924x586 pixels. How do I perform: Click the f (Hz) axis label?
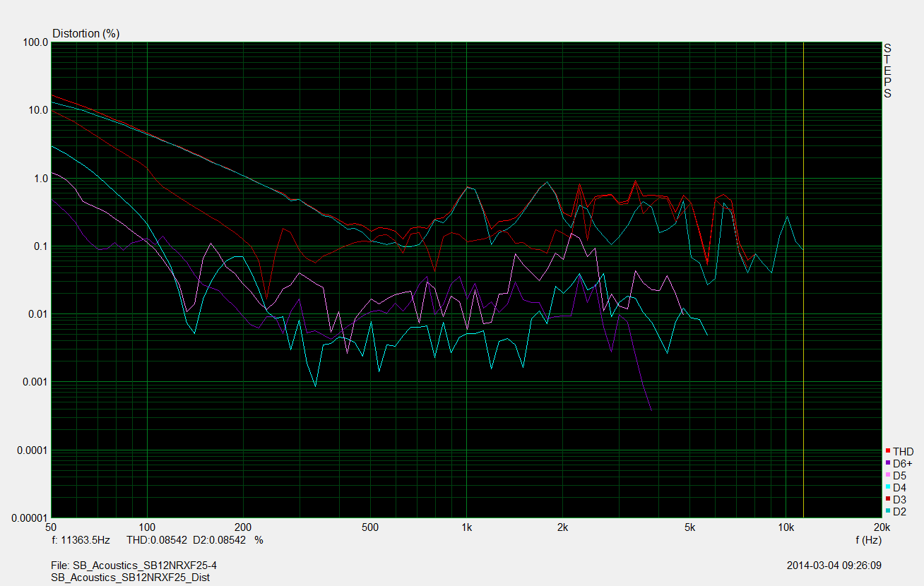pyautogui.click(x=868, y=540)
